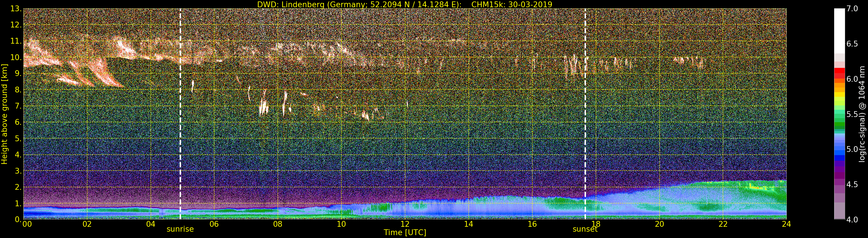
Task: Click the colorbar value '7.0'
Action: (x=852, y=9)
